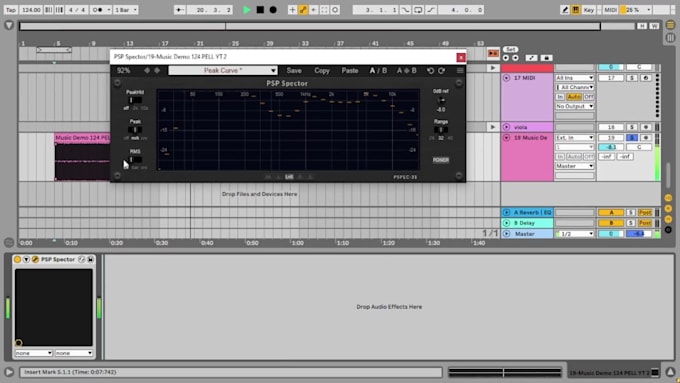Click the Re-enable Automation button
Screen dimensions: 680x383
click(x=314, y=10)
